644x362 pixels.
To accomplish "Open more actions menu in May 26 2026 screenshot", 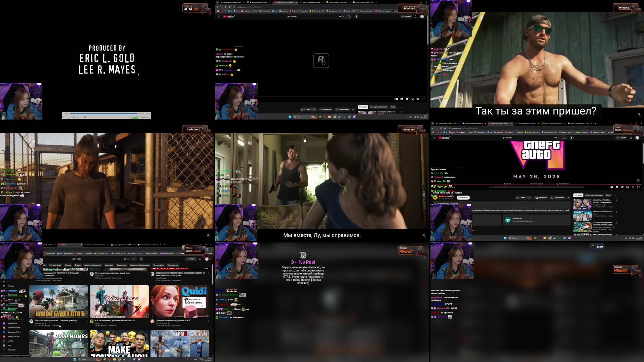I will [x=568, y=197].
